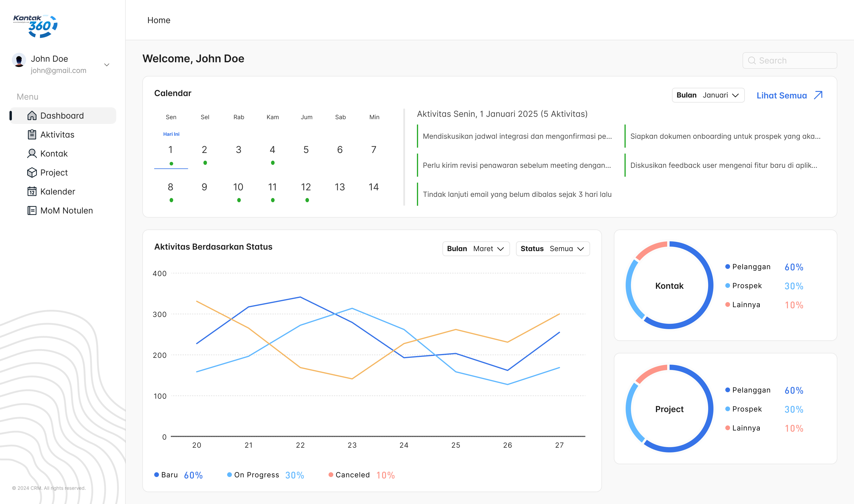Expand the John Doe account chevron
This screenshot has height=504, width=854.
coord(107,65)
